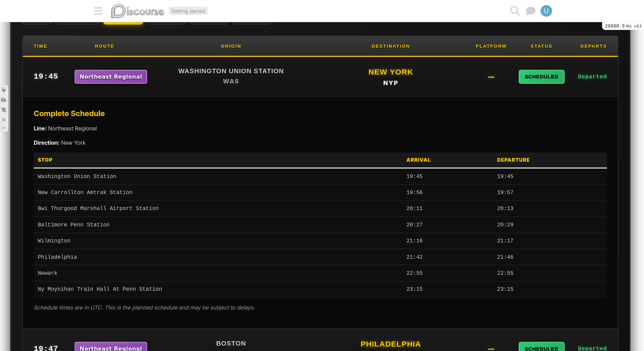Click the ambulance truck icon in the left toolbar
644x351 pixels.
[4, 100]
